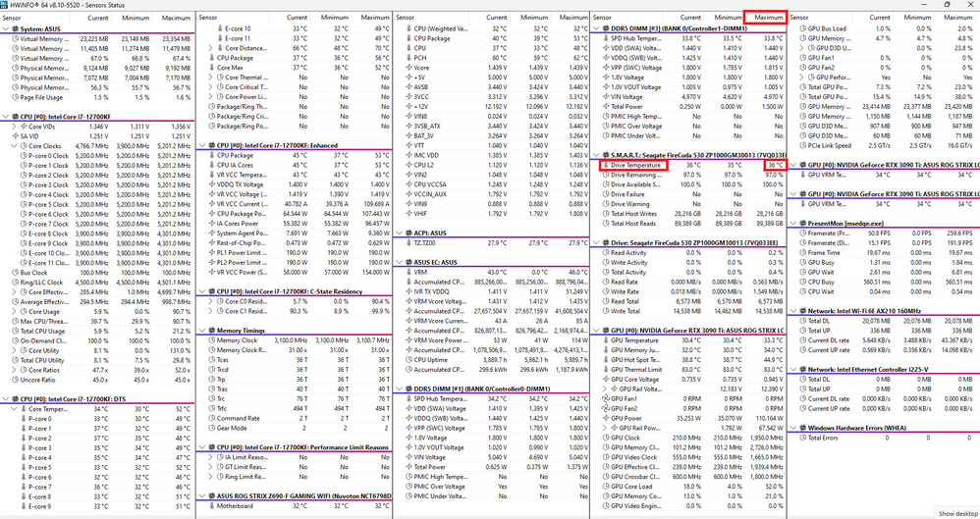This screenshot has width=980, height=519.
Task: Click the icon of Total Errors row
Action: [x=802, y=438]
